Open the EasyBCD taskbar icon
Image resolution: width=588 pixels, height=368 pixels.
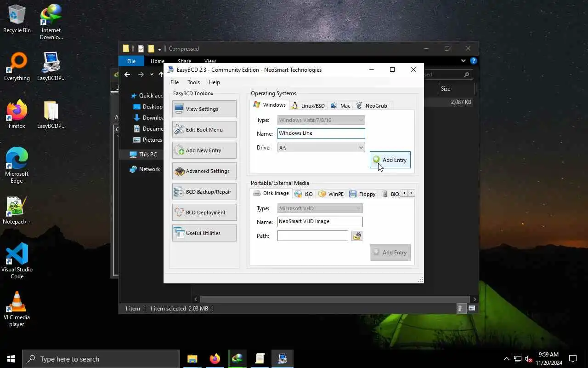pyautogui.click(x=282, y=359)
